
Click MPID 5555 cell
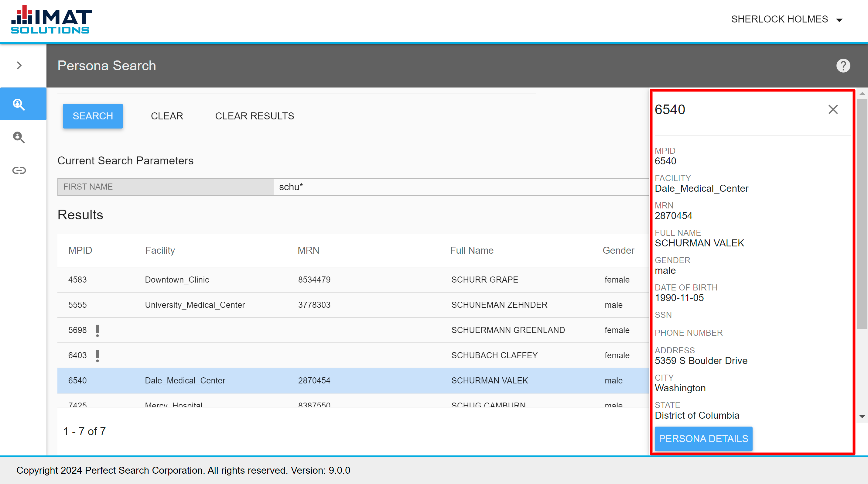coord(77,305)
